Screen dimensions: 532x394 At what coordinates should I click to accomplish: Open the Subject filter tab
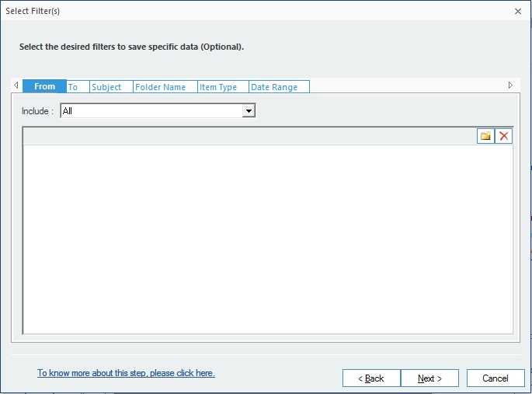point(111,87)
